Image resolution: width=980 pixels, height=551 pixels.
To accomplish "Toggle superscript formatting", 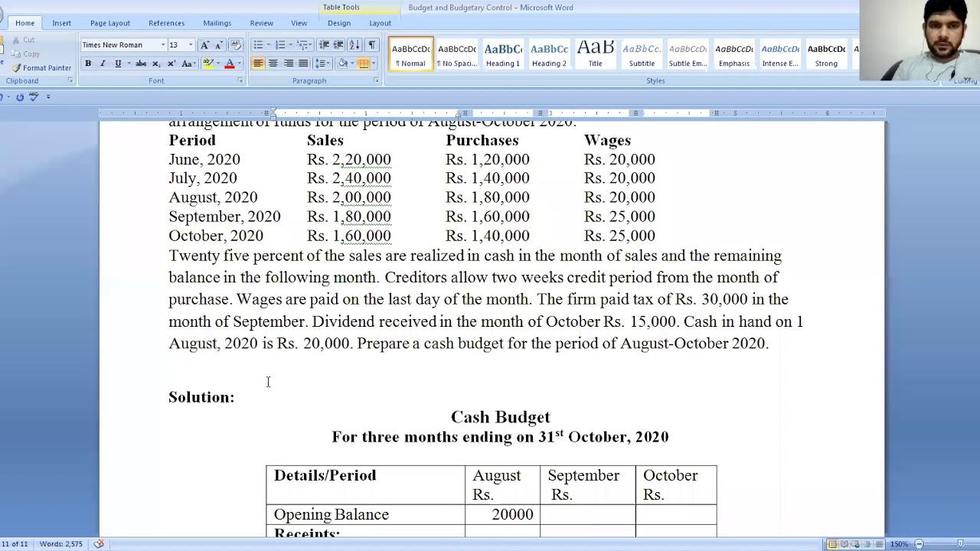I will (x=171, y=64).
